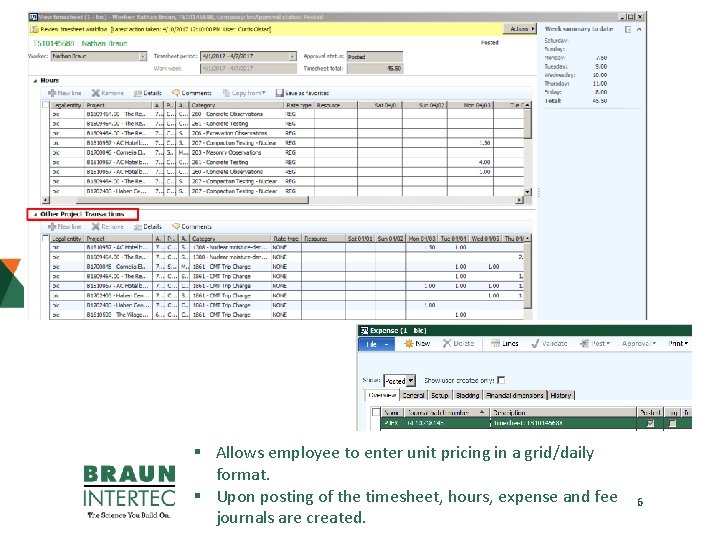The height and width of the screenshot is (540, 720).
Task: Click the Rate type header in Hours grid
Action: [299, 105]
